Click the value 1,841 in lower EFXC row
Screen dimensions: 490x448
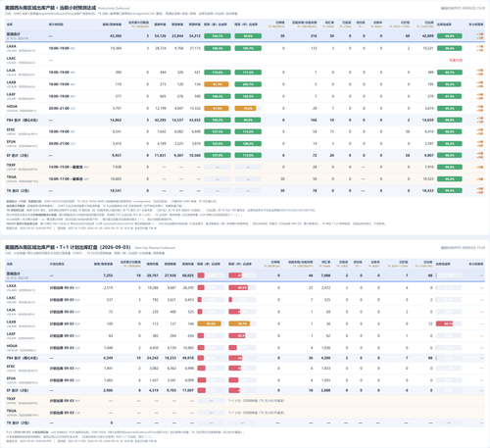(109, 369)
